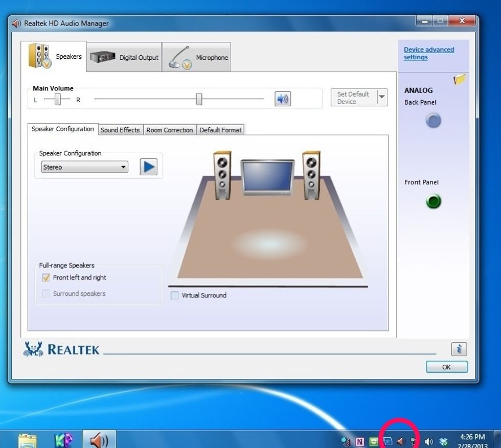Open the Device advanced settings link
501x448 pixels.
[429, 53]
